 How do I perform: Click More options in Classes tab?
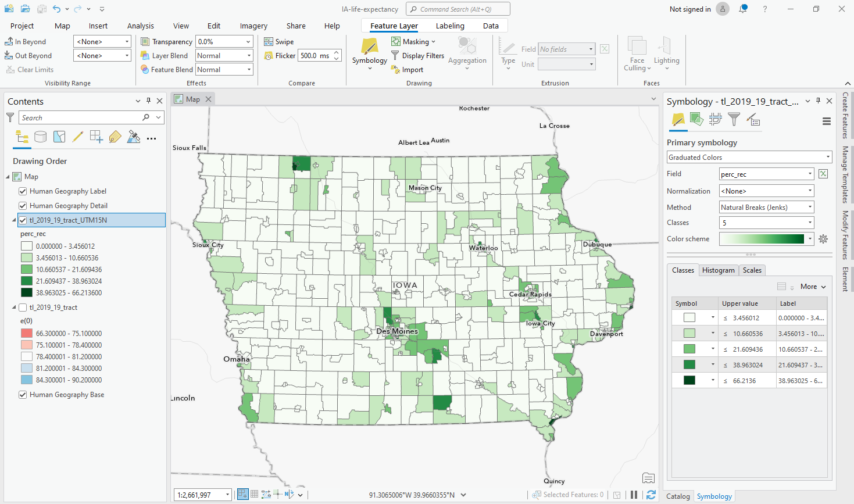click(813, 287)
